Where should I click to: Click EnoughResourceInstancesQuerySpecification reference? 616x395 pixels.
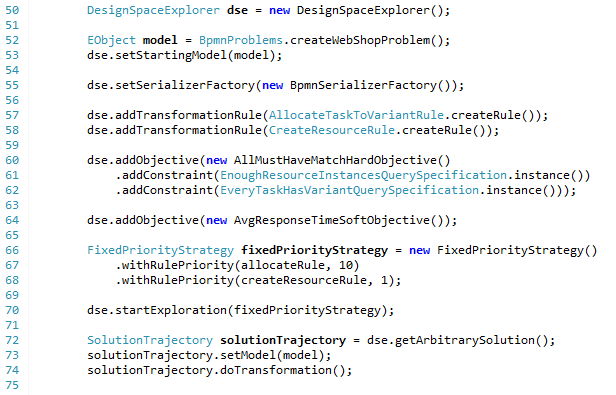(x=363, y=175)
